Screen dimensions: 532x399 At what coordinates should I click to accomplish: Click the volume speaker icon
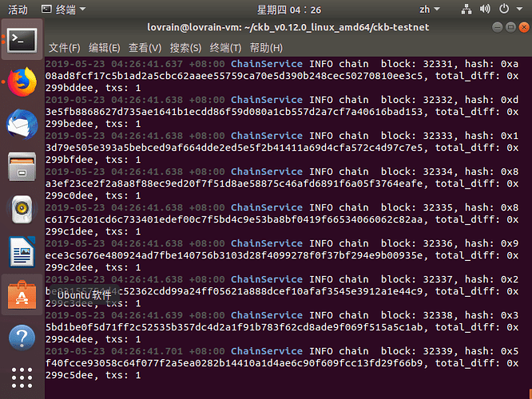click(x=485, y=9)
